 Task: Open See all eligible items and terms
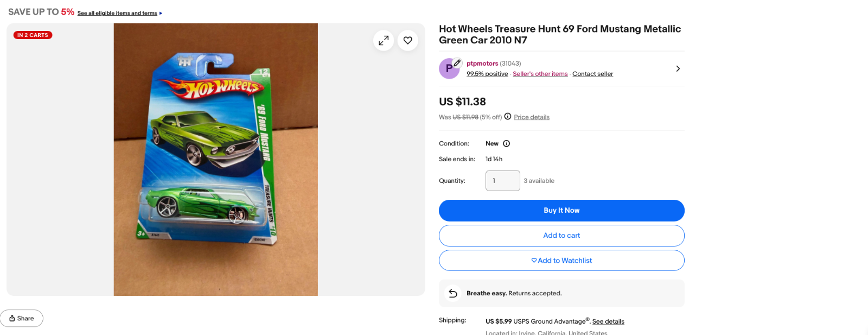(117, 13)
